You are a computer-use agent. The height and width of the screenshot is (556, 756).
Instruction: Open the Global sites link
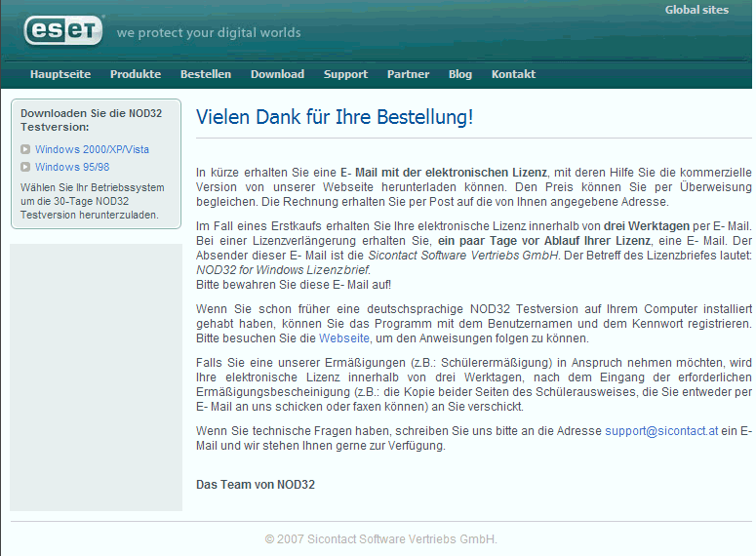(696, 10)
